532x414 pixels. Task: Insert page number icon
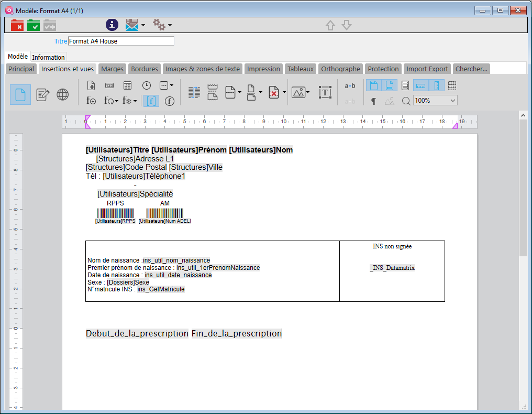point(91,85)
